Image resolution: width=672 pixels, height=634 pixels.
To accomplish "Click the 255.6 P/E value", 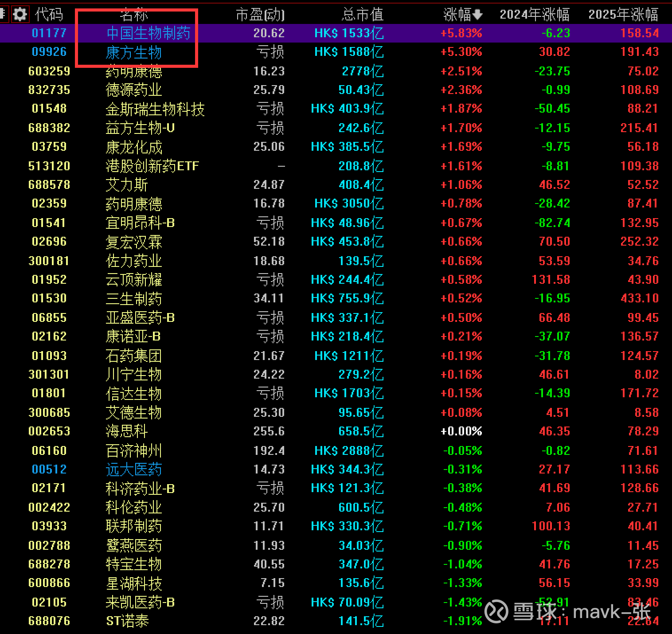I will click(269, 431).
